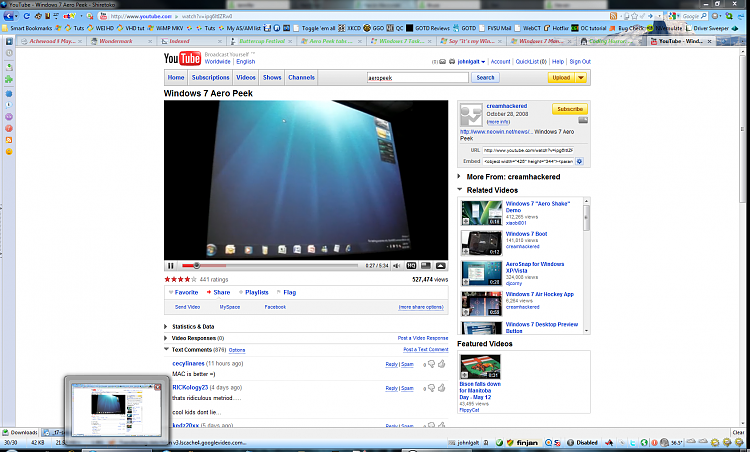Give thumbs down to cecyllnares comment

(431, 364)
